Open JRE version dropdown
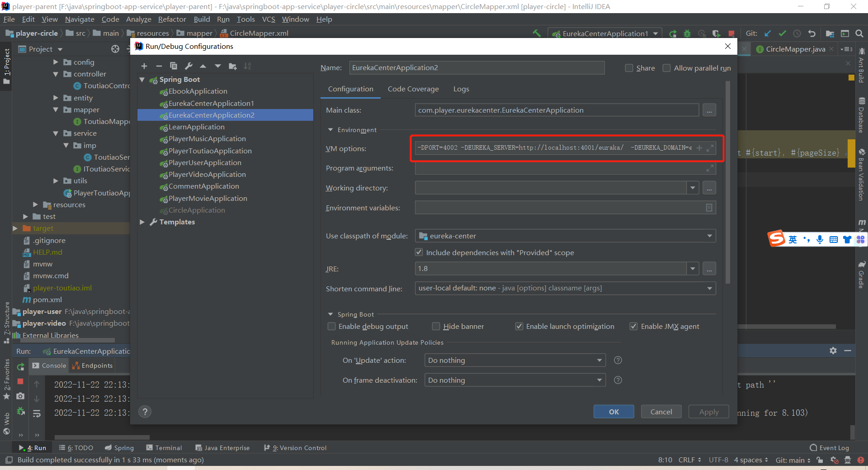 click(x=693, y=269)
